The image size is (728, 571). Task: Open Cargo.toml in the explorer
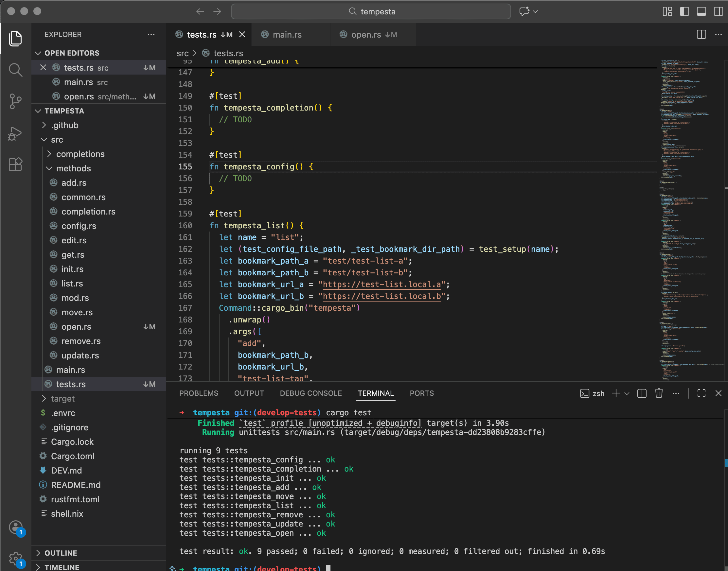pyautogui.click(x=73, y=456)
